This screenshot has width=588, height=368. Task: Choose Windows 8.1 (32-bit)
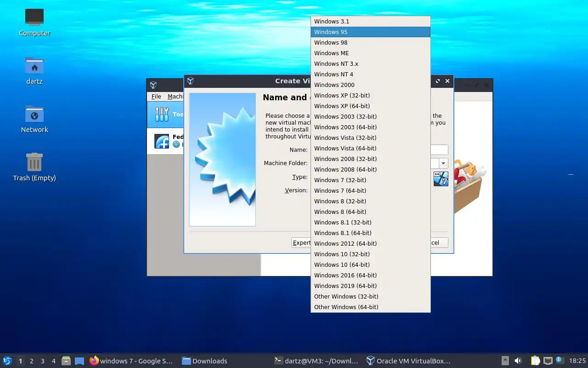click(370, 222)
